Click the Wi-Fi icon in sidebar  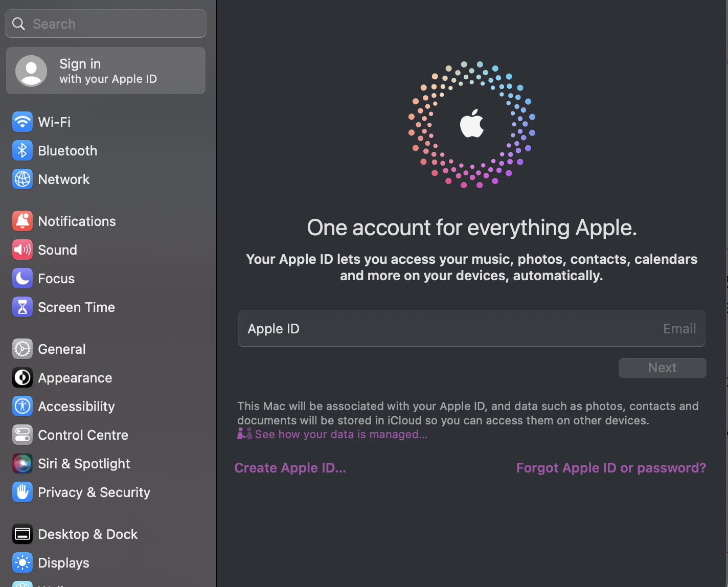click(x=22, y=122)
